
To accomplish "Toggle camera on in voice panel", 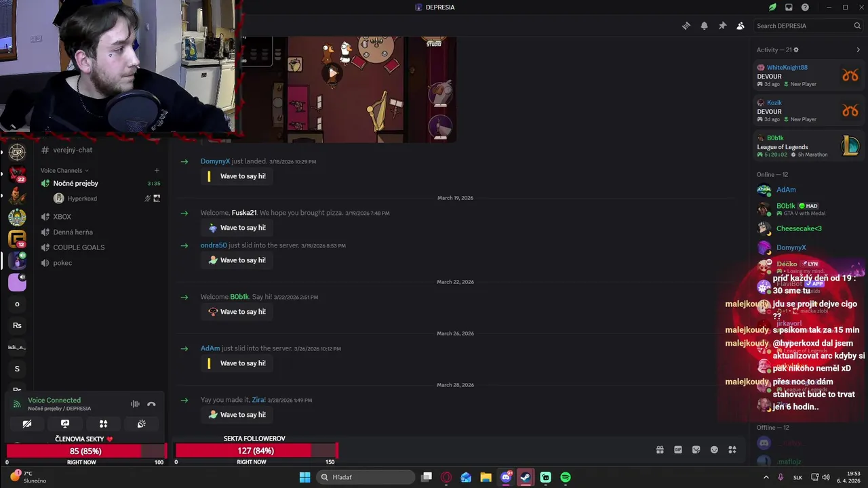I will click(x=27, y=424).
